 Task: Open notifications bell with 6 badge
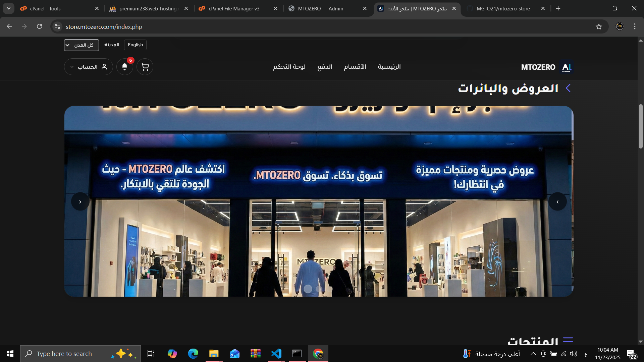coord(125,67)
